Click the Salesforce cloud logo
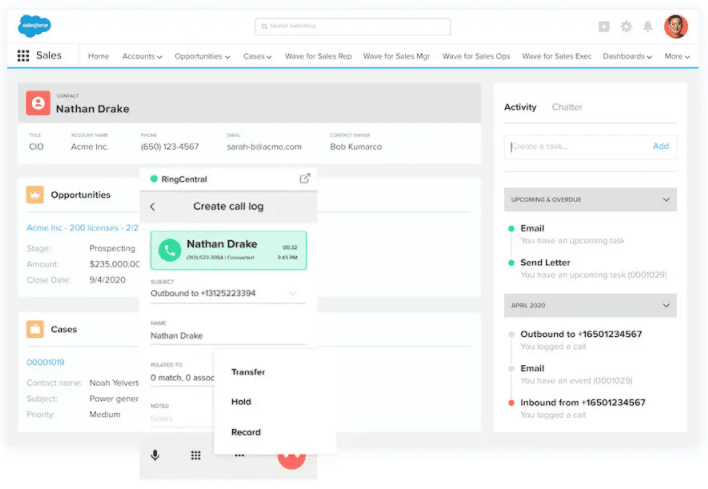The height and width of the screenshot is (489, 708). click(x=35, y=26)
